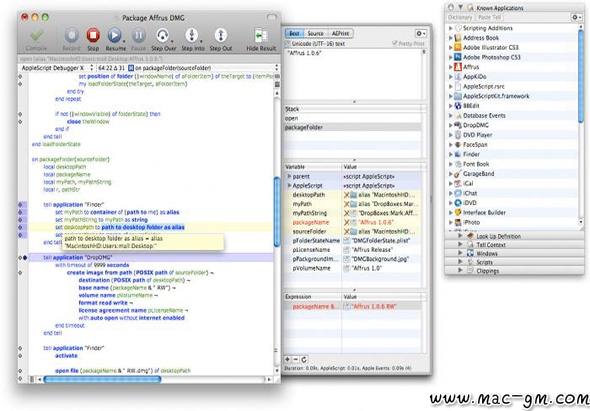Toggle breakpoint diamond beside close theWindow line
Viewport: 590px width, 411px height.
pyautogui.click(x=20, y=122)
